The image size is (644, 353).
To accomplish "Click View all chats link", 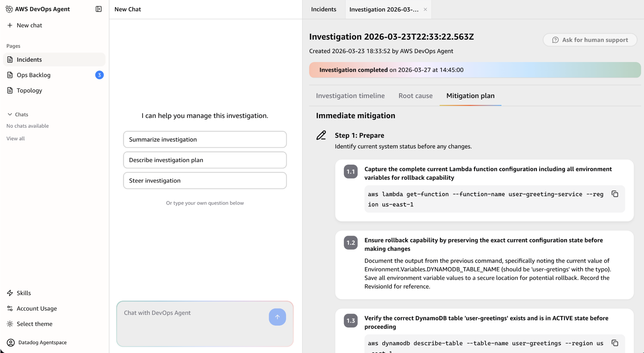I will click(x=16, y=138).
